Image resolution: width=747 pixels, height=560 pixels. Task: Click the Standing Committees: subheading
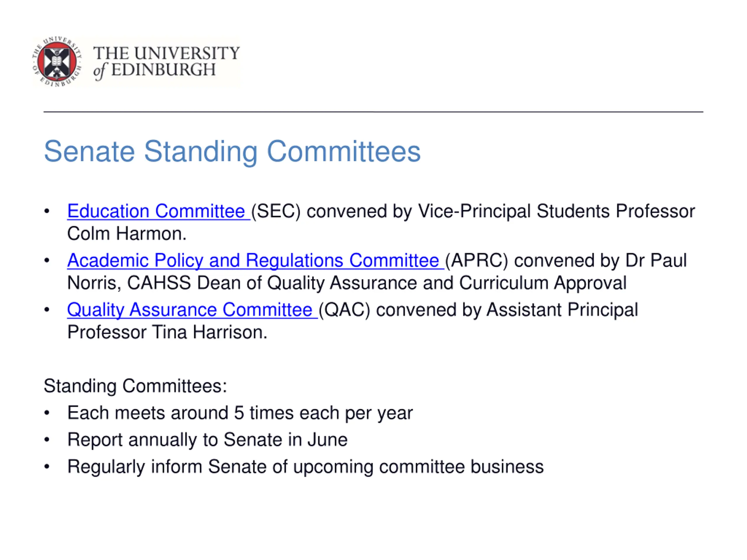135,386
